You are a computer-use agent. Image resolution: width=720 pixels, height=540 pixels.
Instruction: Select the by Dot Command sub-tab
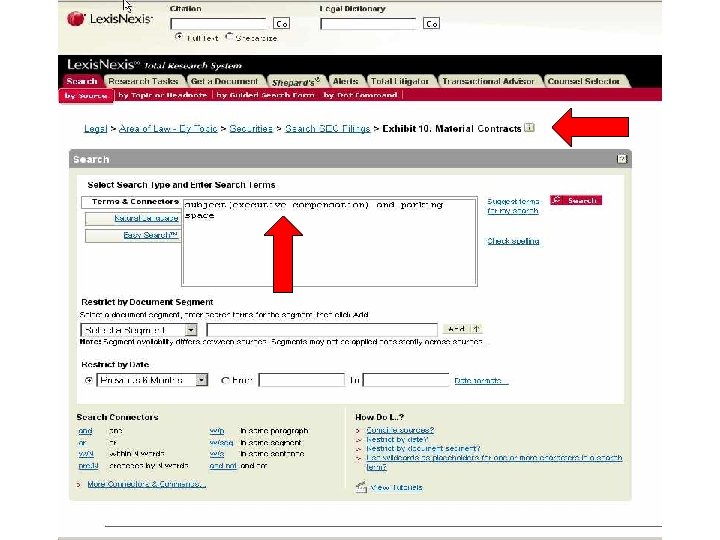(x=360, y=95)
